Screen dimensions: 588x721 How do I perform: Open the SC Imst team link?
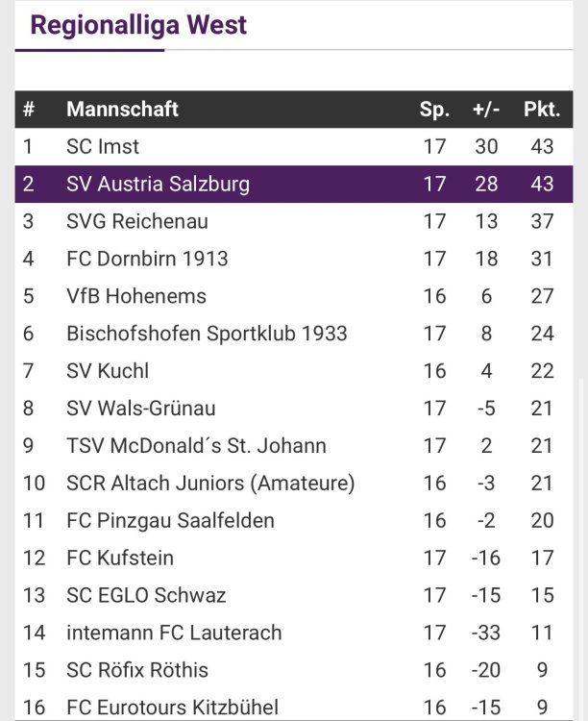103,147
